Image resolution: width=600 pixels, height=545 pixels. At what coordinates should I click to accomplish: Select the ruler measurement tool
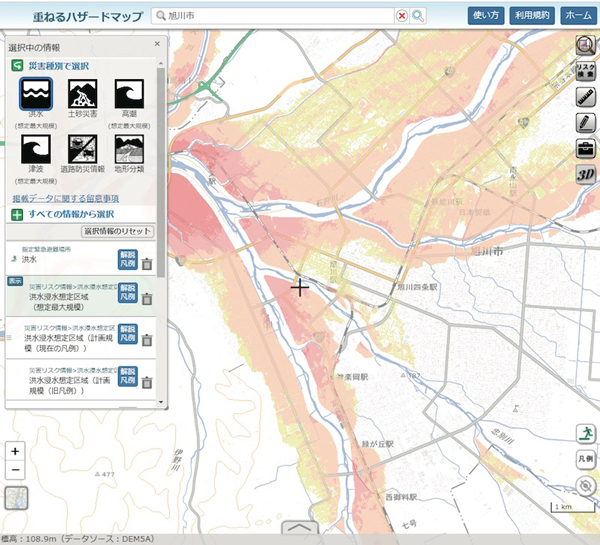click(x=586, y=96)
